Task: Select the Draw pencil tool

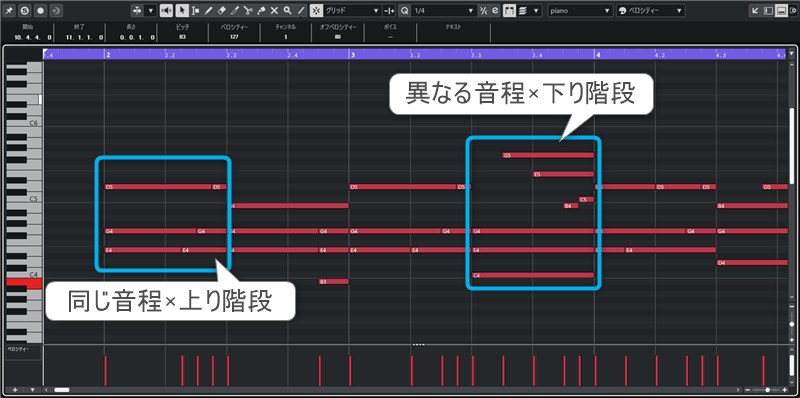Action: point(208,10)
